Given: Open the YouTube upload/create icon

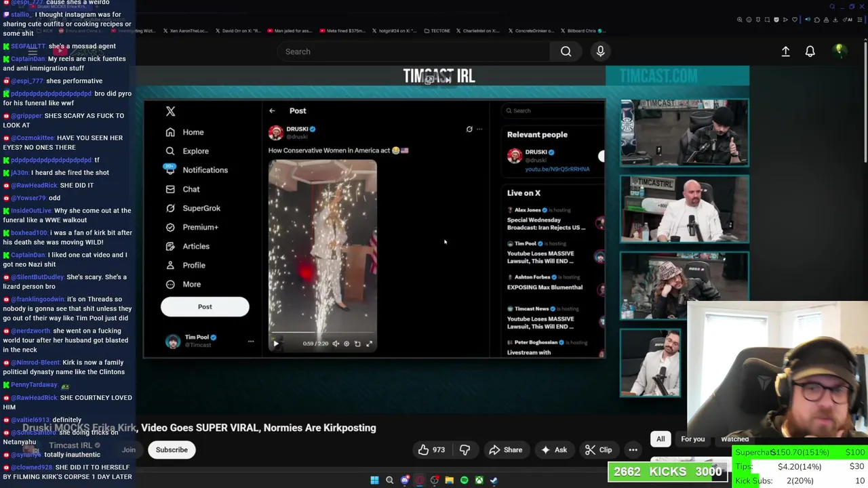Looking at the screenshot, I should (785, 52).
